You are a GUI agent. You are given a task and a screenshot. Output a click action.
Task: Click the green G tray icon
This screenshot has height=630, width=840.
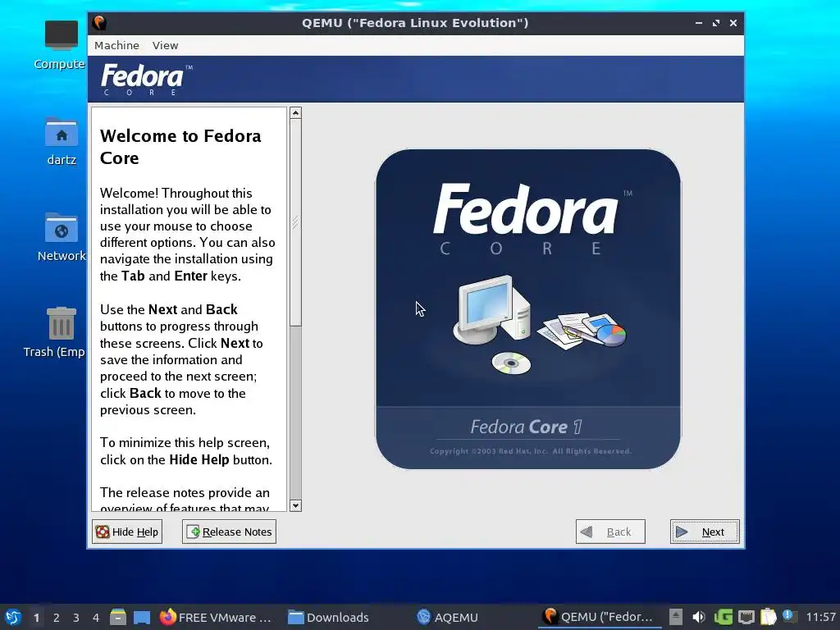click(x=723, y=617)
